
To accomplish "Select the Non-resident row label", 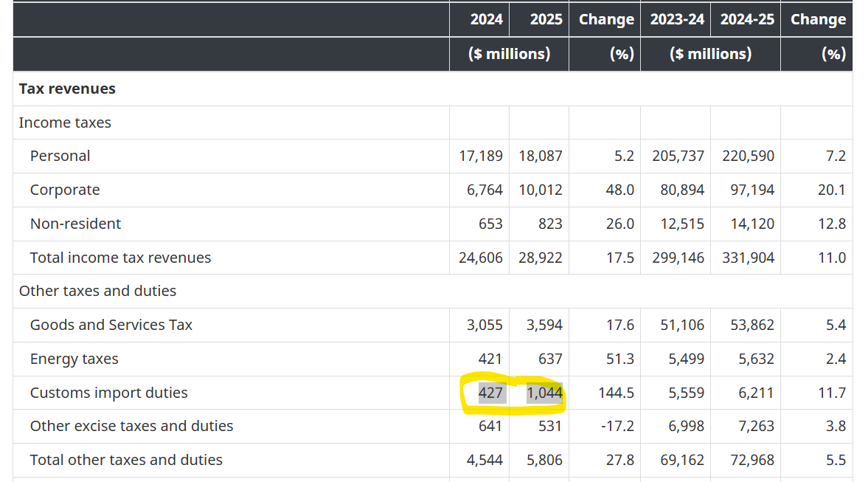I will pos(75,224).
